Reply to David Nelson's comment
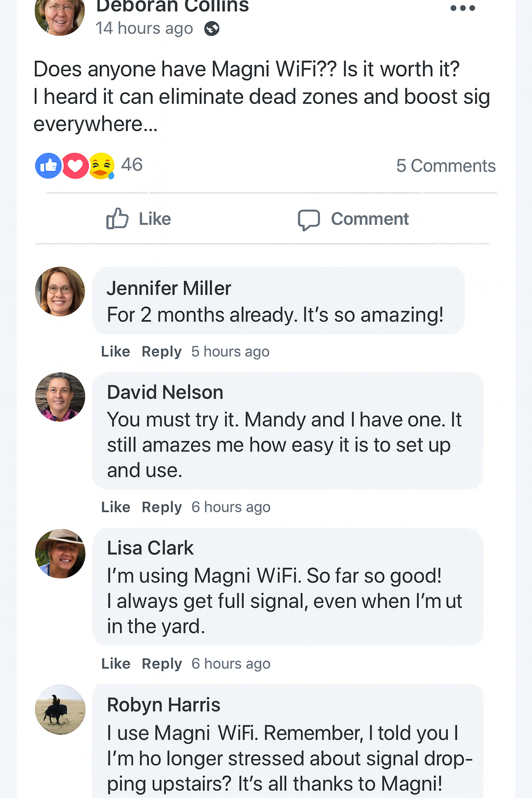The image size is (532, 798). [162, 507]
